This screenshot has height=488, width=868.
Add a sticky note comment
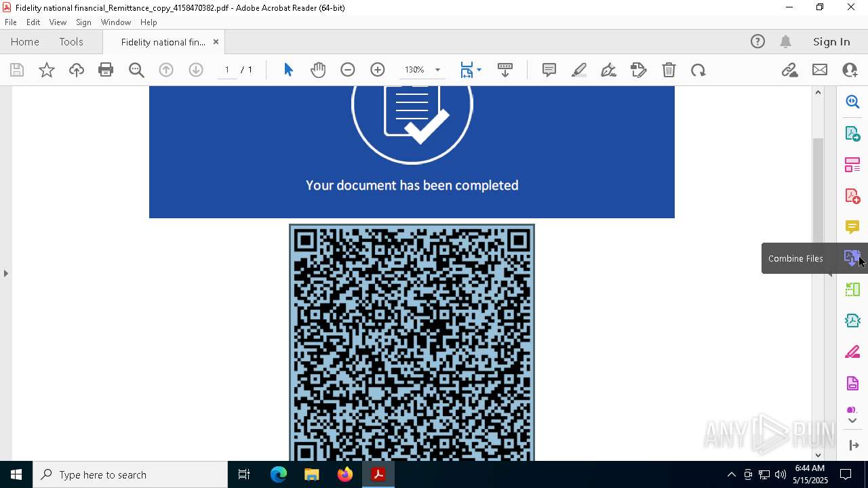[549, 70]
